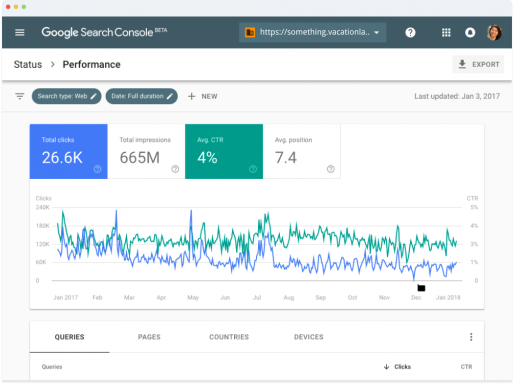Click the breadcrumb chevron separator
Image resolution: width=514 pixels, height=384 pixels.
(53, 64)
